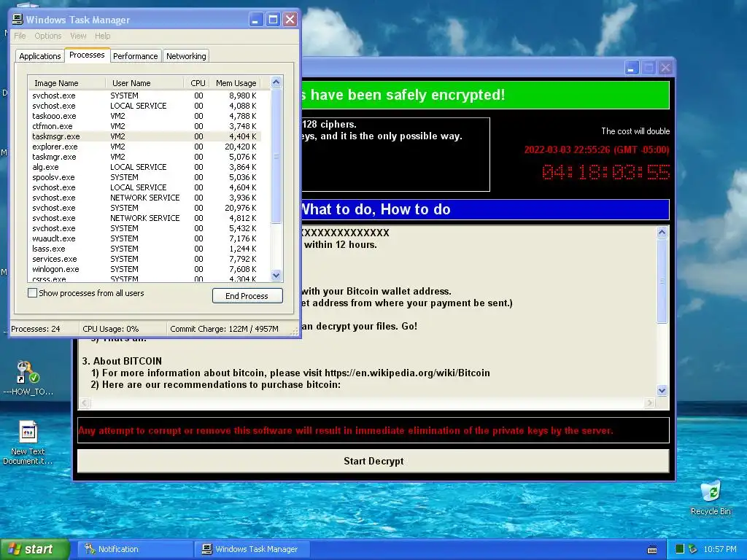Viewport: 747px width, 560px height.
Task: Minimize the Windows Task Manager window
Action: click(256, 20)
